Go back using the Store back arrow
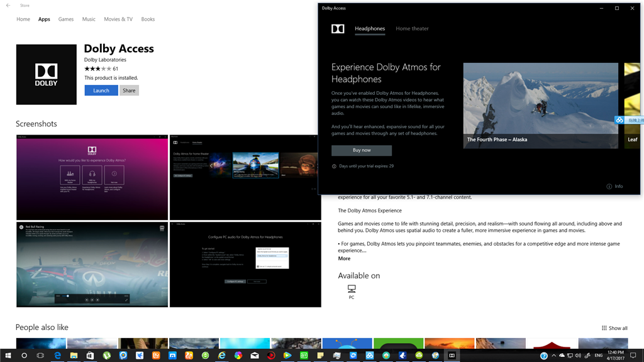This screenshot has width=644, height=362. 8,5
